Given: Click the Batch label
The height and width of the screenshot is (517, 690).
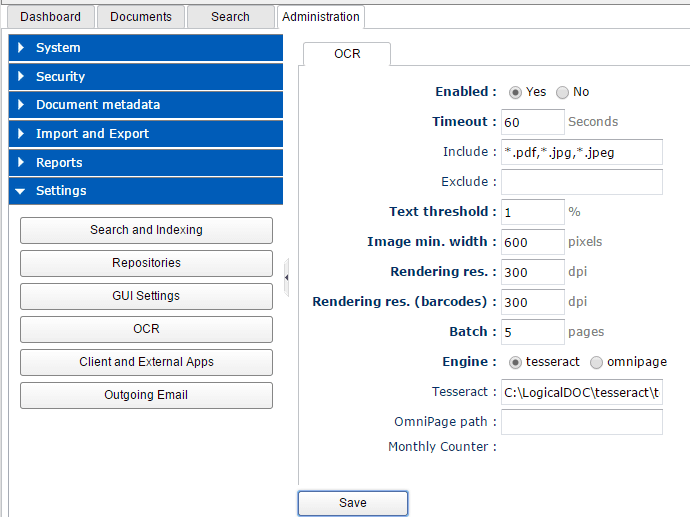Looking at the screenshot, I should point(473,331).
